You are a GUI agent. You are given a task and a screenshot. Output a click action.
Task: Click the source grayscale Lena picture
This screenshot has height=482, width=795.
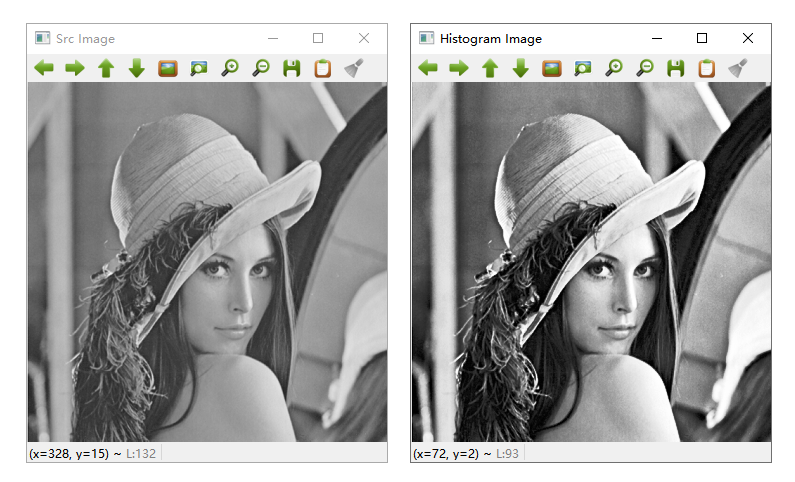click(x=207, y=262)
